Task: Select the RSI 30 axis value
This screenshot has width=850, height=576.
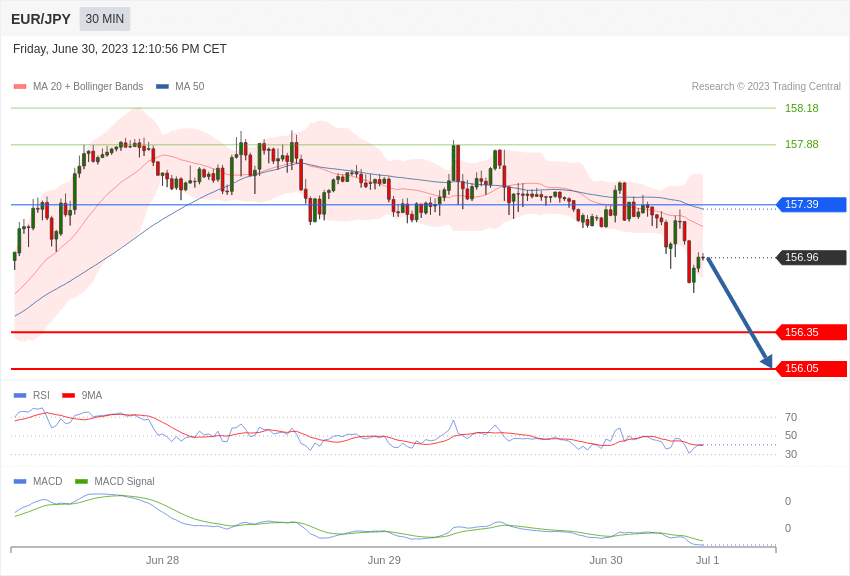Action: point(791,454)
